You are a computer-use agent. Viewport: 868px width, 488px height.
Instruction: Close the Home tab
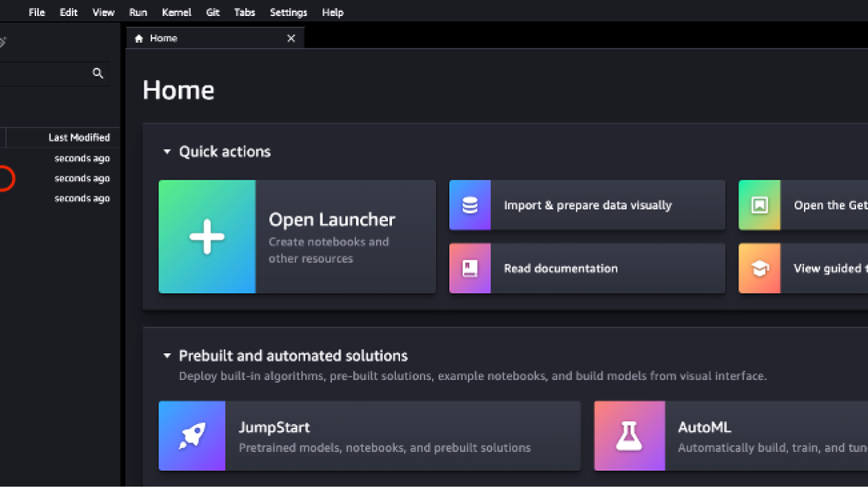pyautogui.click(x=291, y=38)
